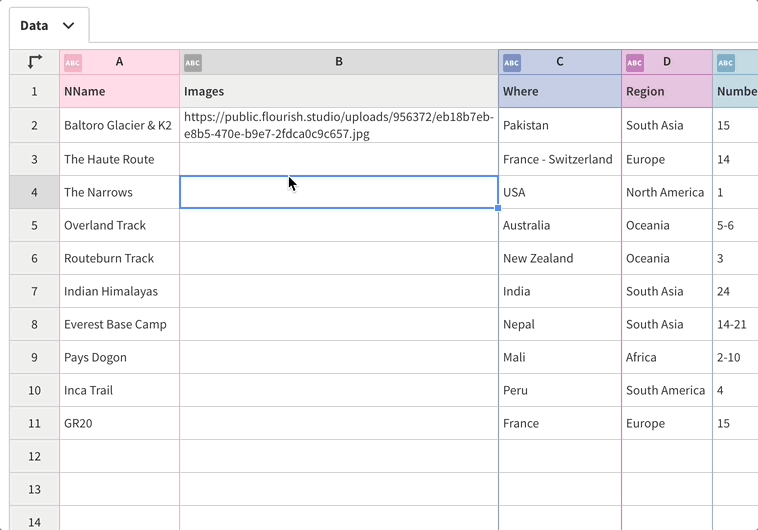
Task: Select the Data tab
Action: tap(35, 26)
